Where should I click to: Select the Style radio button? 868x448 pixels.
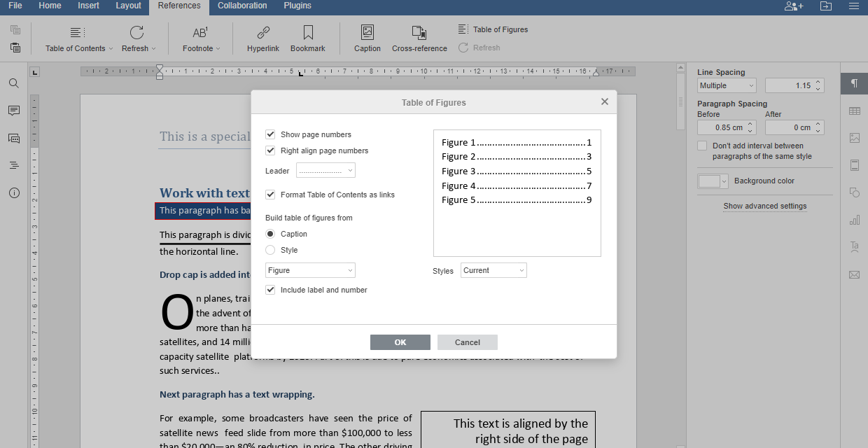tap(270, 250)
